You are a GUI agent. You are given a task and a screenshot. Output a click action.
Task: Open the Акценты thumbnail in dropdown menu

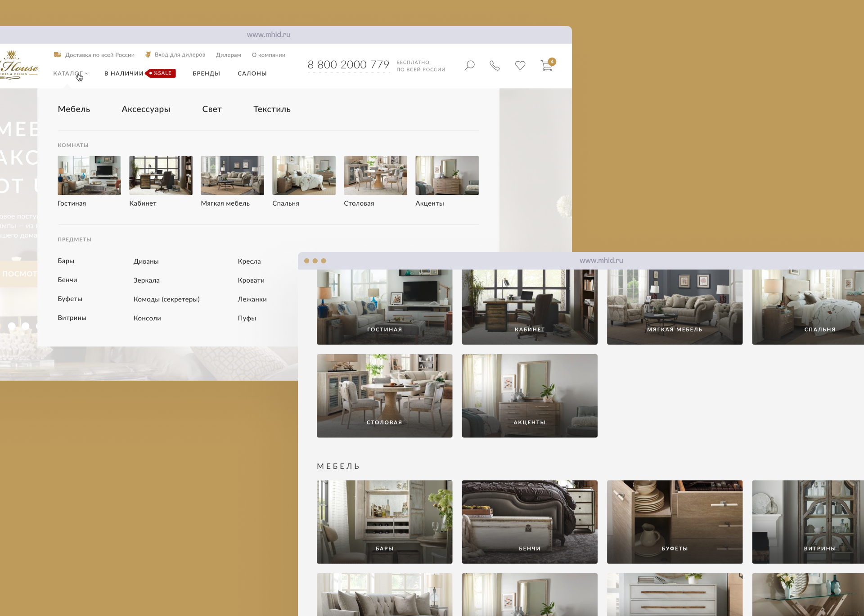(x=447, y=175)
